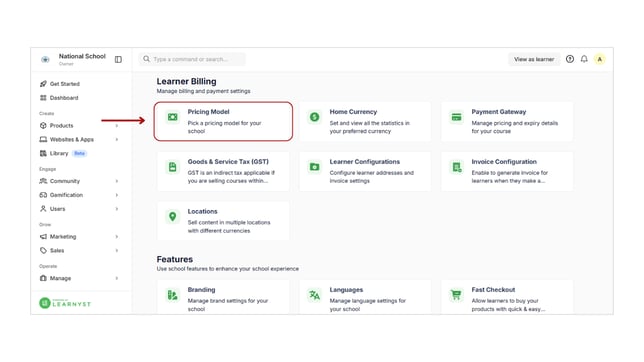Click the Sales tag icon
644x362 pixels.
tap(43, 250)
